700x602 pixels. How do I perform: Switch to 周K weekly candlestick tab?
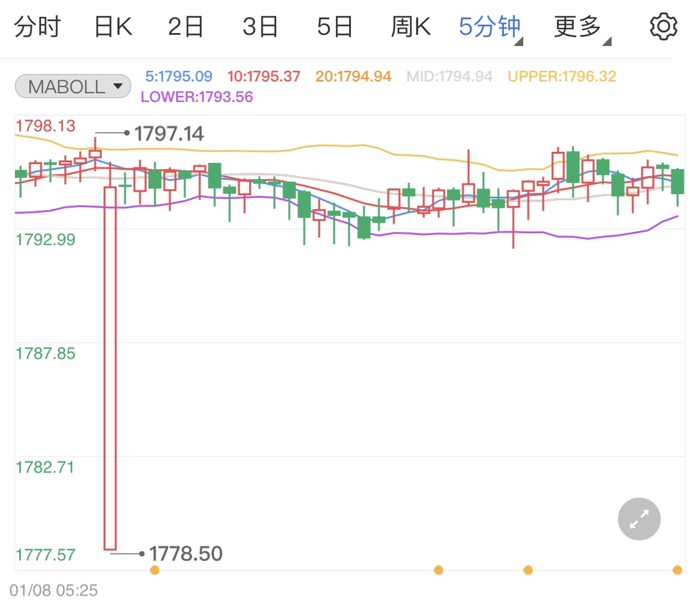pos(411,26)
